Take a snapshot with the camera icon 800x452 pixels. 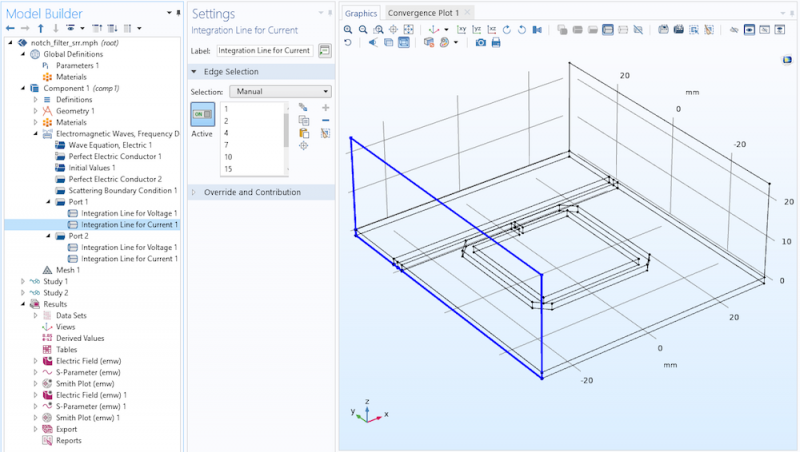click(481, 43)
